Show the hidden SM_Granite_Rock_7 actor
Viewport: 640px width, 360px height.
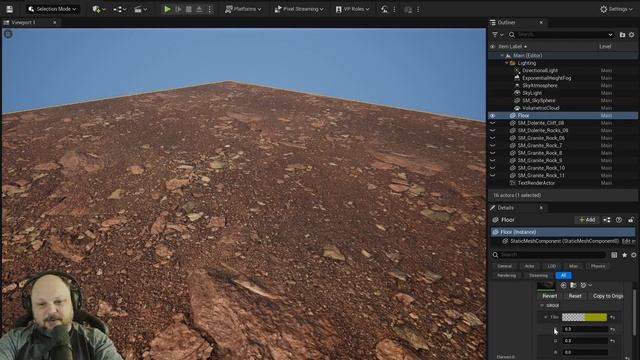[493, 146]
